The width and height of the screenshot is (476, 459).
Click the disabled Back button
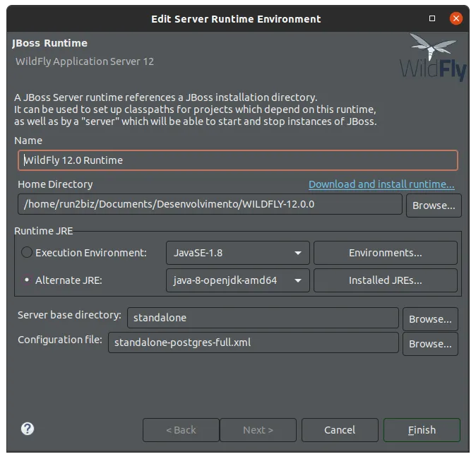coord(181,430)
